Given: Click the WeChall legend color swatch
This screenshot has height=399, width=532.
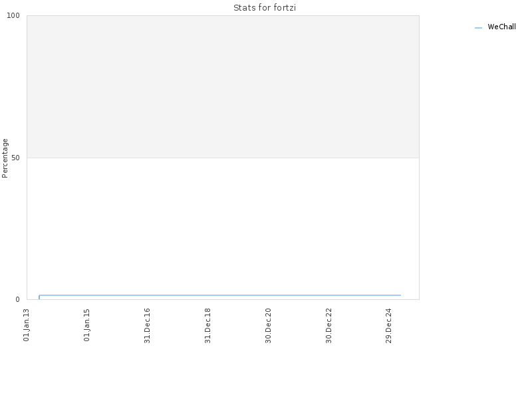Looking at the screenshot, I should coord(478,28).
